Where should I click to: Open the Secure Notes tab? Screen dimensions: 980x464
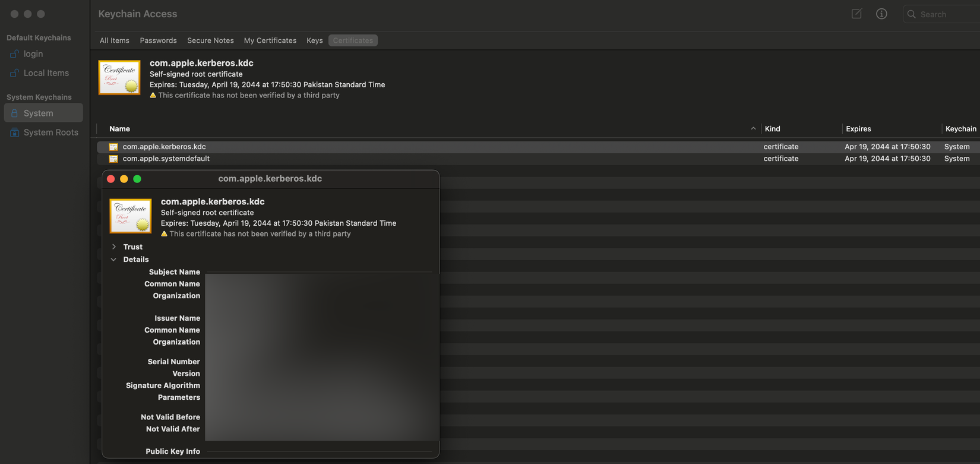210,40
